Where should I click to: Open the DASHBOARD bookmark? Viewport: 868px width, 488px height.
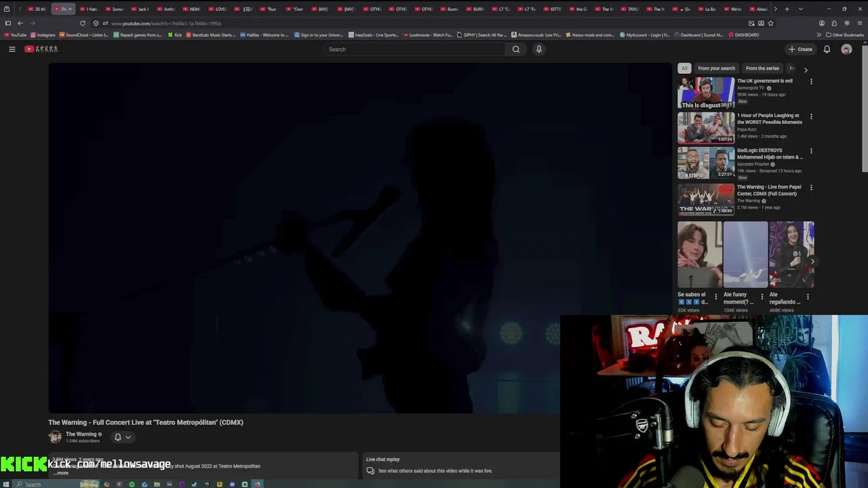coord(743,35)
